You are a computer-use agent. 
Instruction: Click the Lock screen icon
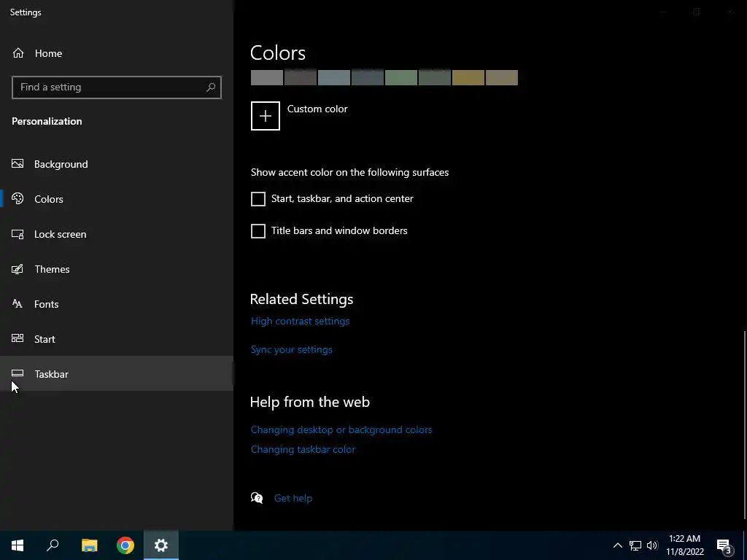click(x=18, y=234)
